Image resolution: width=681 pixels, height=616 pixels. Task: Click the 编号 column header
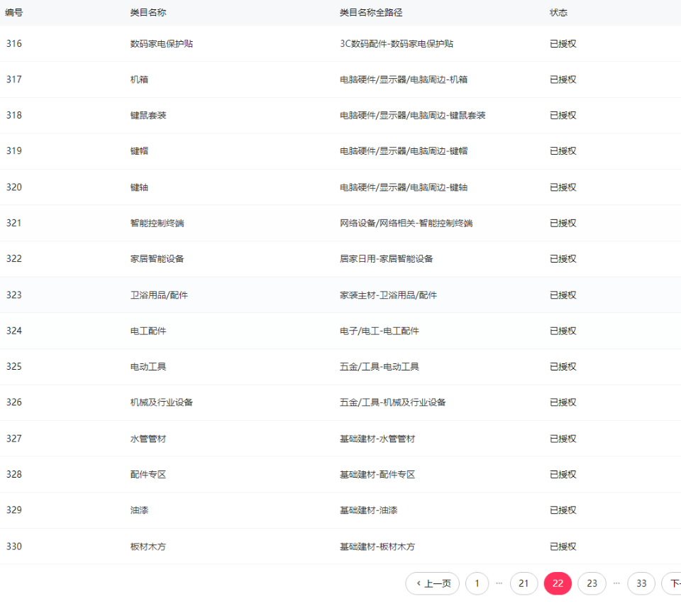tap(14, 13)
